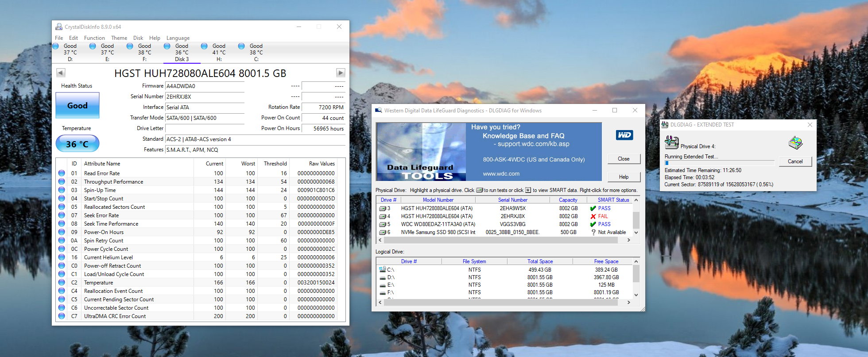This screenshot has width=868, height=357.
Task: Click the Close button in Data LifeGuard Diagnostics
Action: tap(624, 159)
